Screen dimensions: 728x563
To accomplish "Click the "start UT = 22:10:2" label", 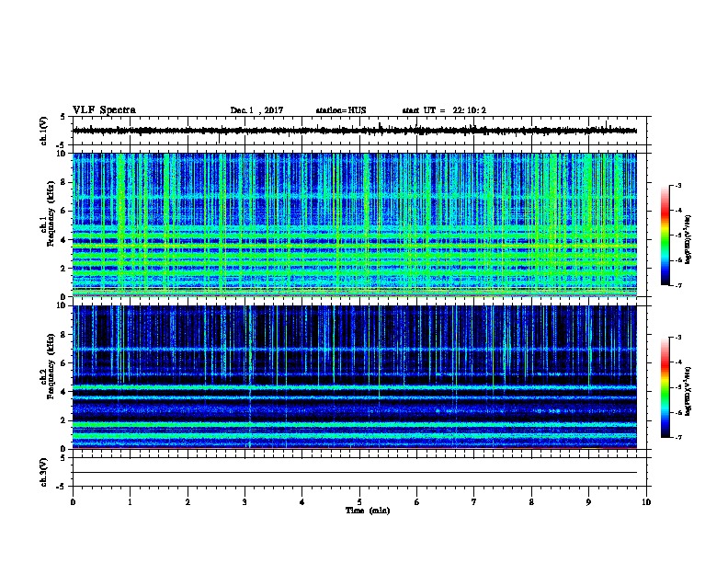I will pyautogui.click(x=444, y=110).
